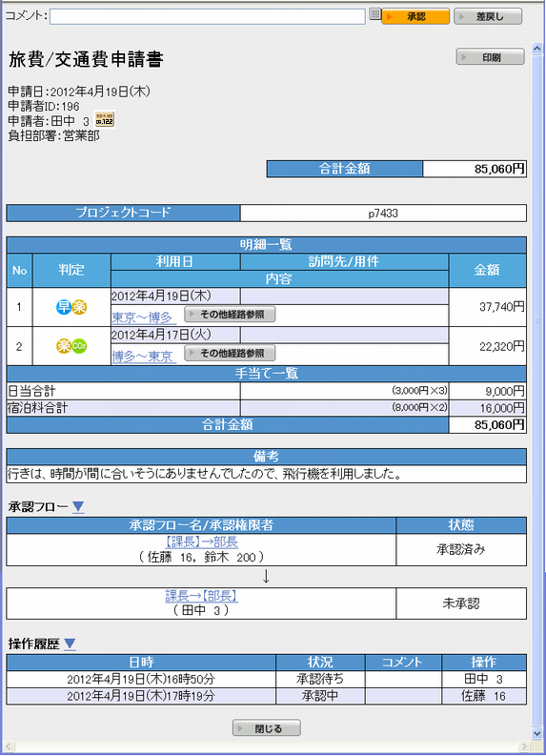
Task: Click the 差戻し reject button
Action: click(488, 16)
